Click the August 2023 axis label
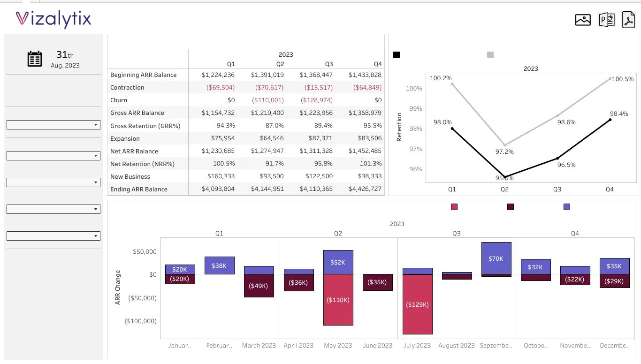Viewport: 641px width, 364px height. click(x=457, y=345)
